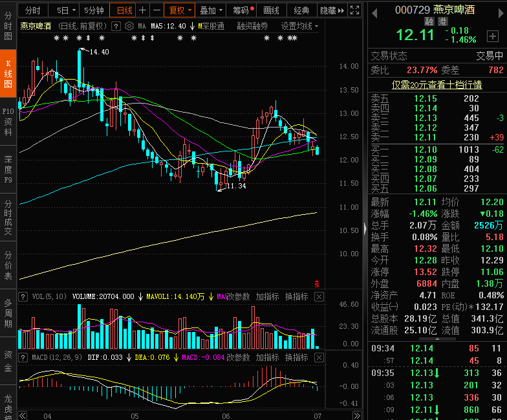Click the 11.34 low price marker

[236, 186]
